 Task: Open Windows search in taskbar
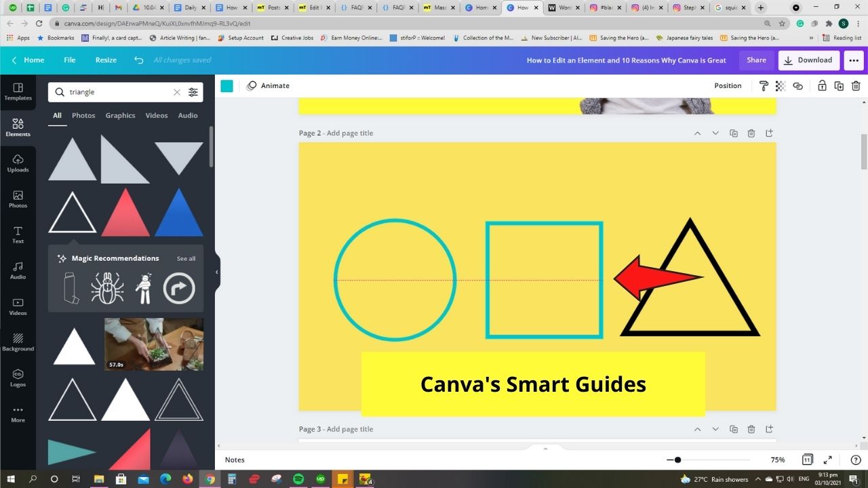(x=33, y=479)
